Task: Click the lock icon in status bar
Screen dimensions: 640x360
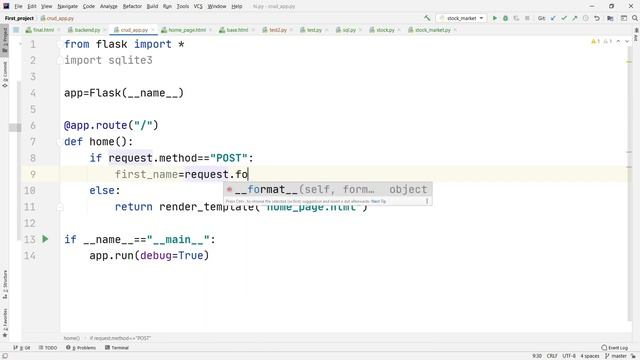Action: 633,356
